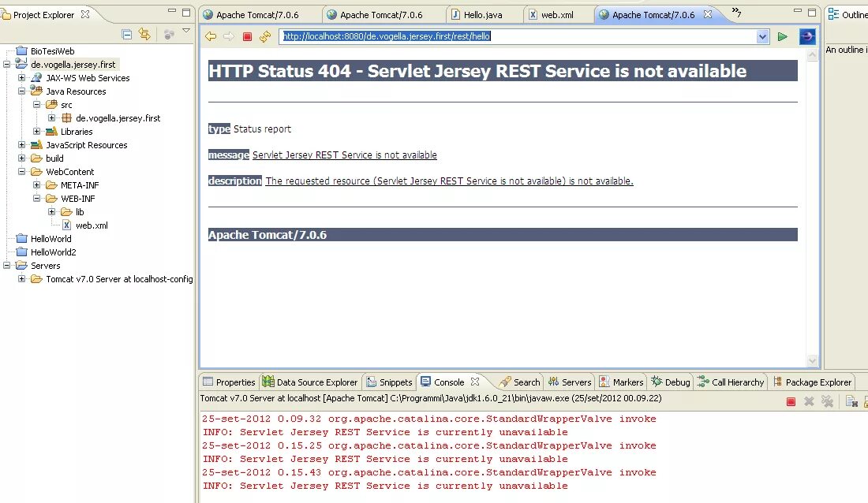Expand the de.vogella.jersey.first package
Viewport: 868px width, 503px height.
coord(51,117)
